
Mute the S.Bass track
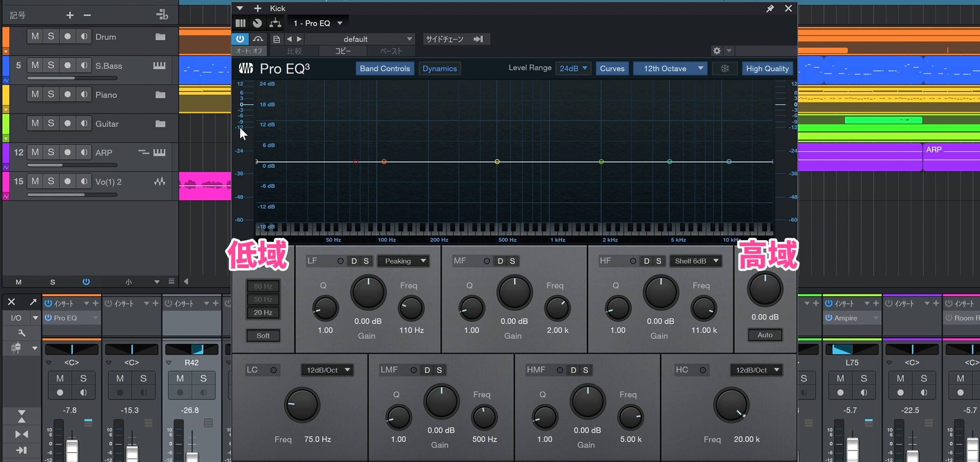35,65
